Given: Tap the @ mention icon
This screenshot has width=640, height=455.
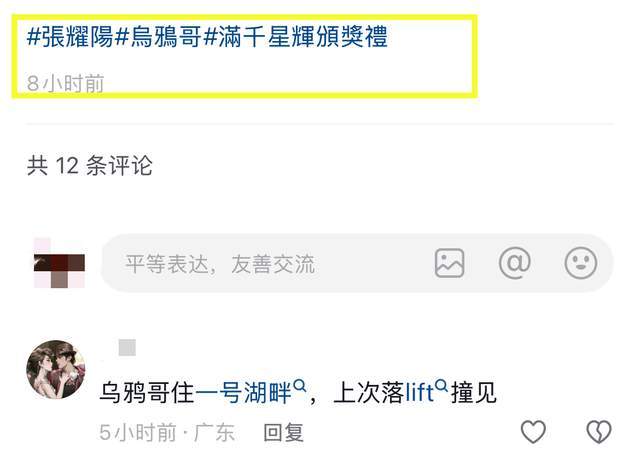Looking at the screenshot, I should point(515,263).
